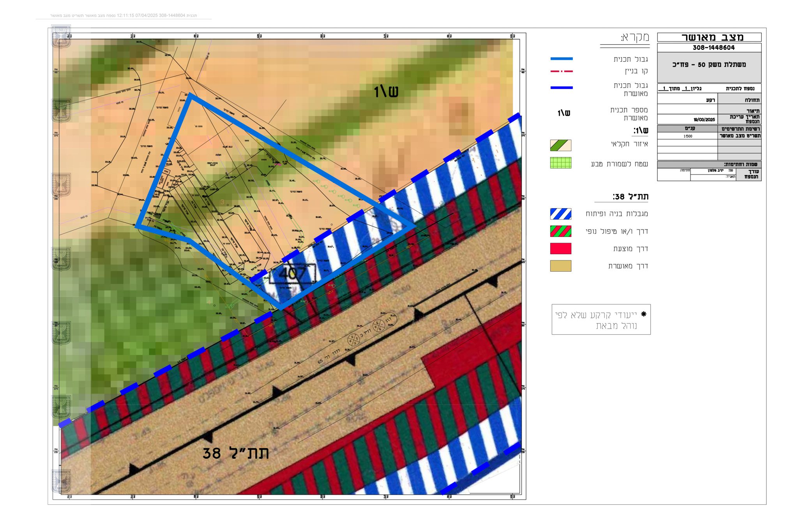The image size is (798, 532).
Task: Click the top-left state emblem watermark
Action: coord(61,36)
